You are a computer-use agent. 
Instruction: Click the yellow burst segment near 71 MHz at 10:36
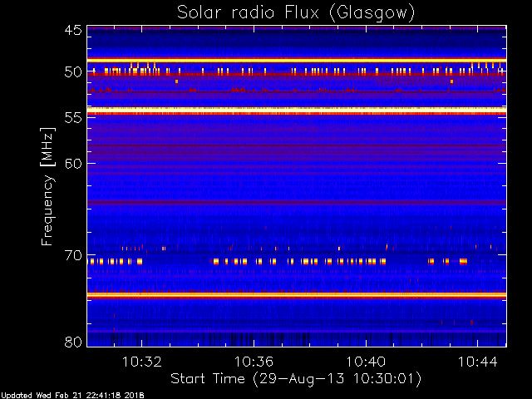[259, 261]
